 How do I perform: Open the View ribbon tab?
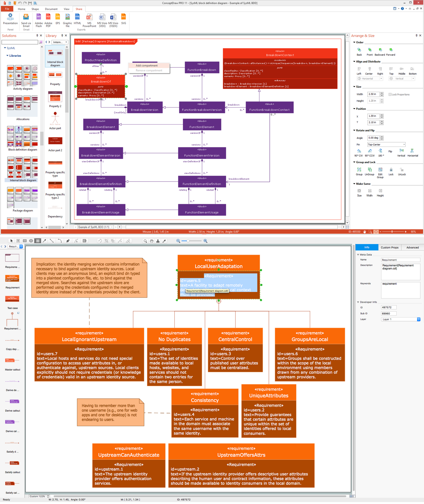coord(66,9)
